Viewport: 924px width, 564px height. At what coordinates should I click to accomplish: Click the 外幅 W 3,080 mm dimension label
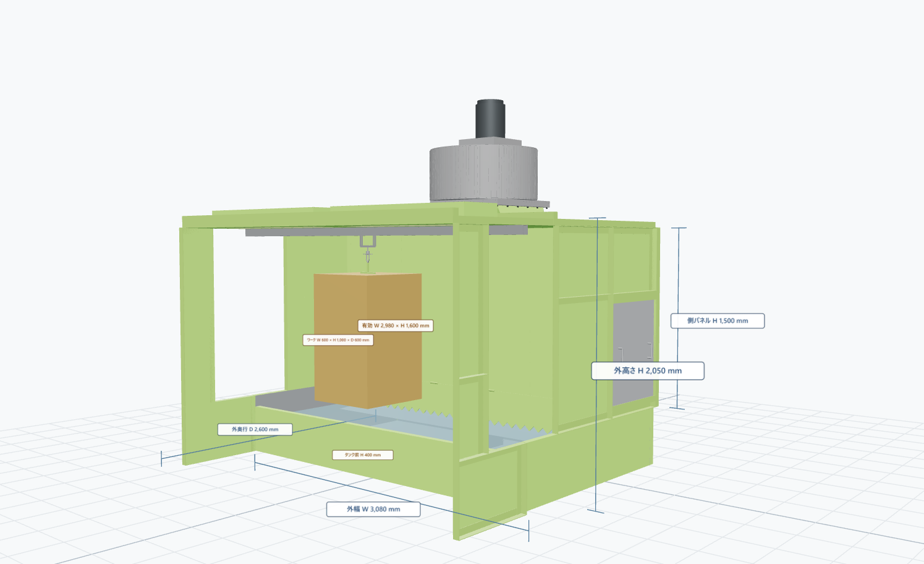[373, 509]
